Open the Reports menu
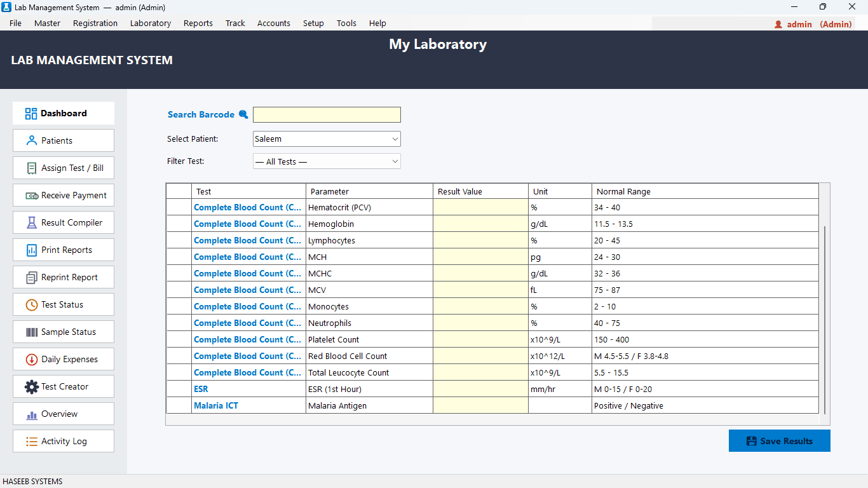The height and width of the screenshot is (488, 868). 198,23
